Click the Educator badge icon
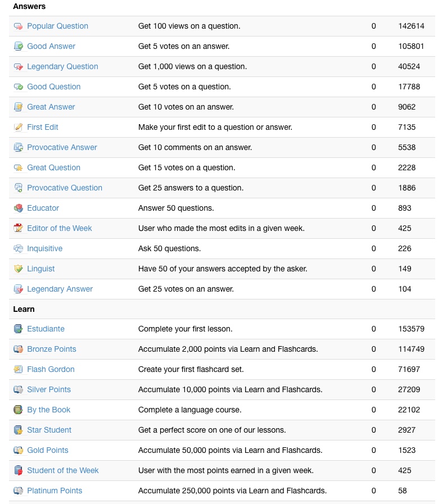The image size is (443, 504). [18, 208]
